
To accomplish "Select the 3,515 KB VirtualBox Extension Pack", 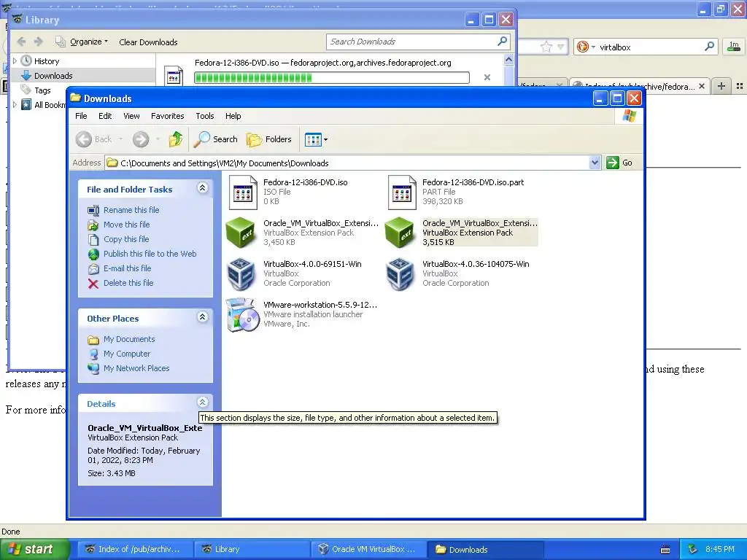I will coord(400,233).
